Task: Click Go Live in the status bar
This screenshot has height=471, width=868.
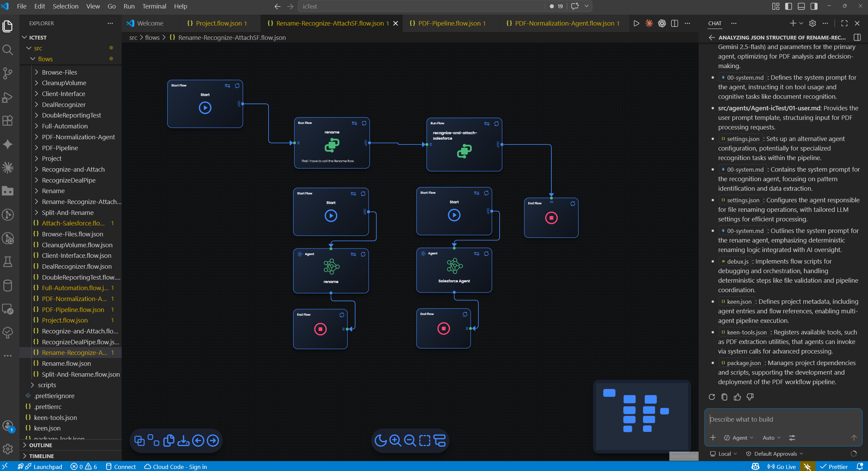Action: [x=781, y=467]
